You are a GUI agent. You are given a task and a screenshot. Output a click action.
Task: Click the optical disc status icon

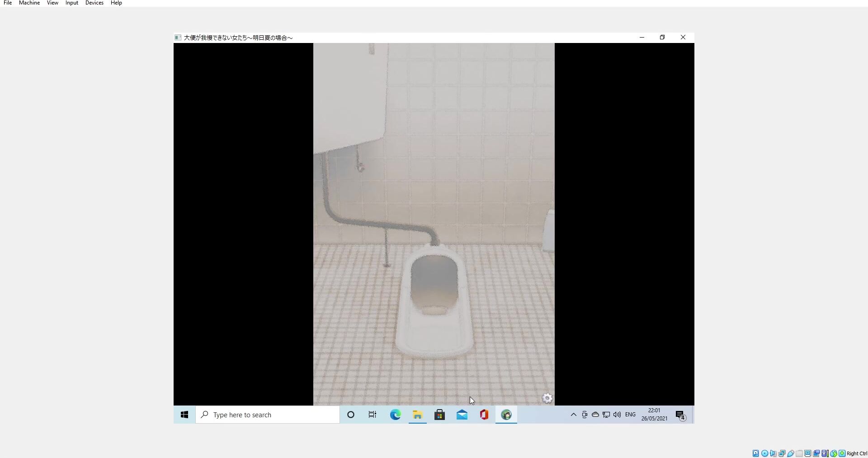(x=764, y=453)
